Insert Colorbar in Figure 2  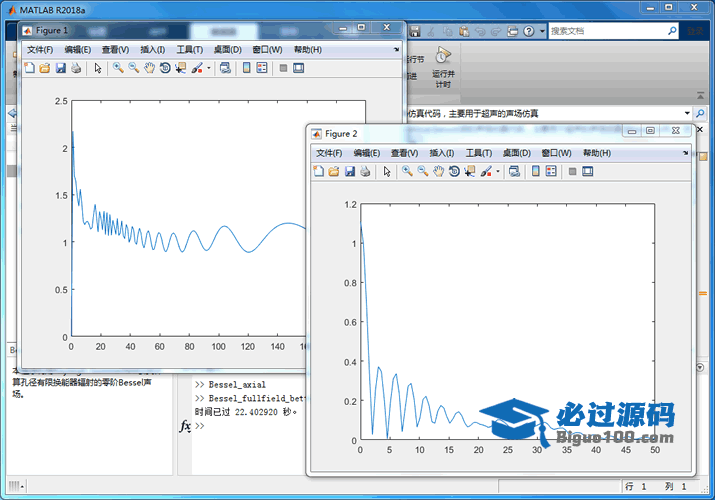(535, 171)
